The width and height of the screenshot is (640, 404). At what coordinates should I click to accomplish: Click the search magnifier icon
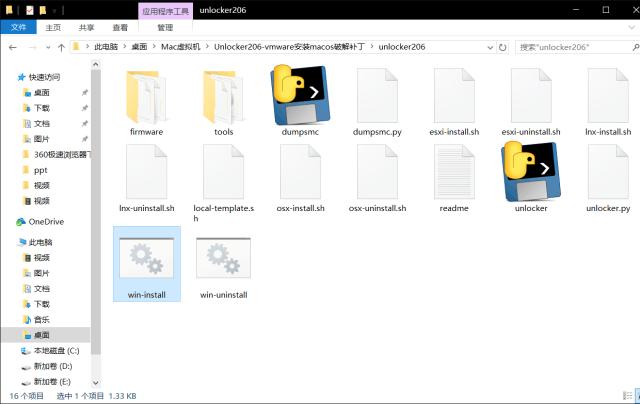(x=636, y=47)
